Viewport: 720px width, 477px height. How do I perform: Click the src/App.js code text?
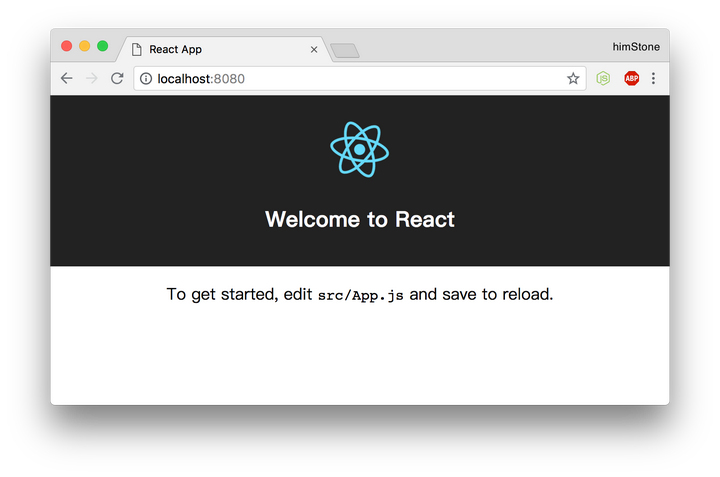(360, 295)
